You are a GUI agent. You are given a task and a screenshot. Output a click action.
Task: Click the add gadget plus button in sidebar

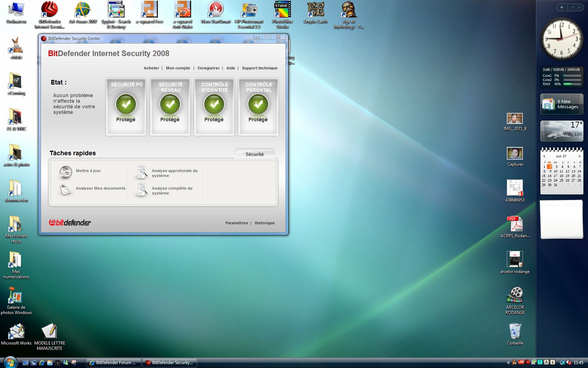562,7
